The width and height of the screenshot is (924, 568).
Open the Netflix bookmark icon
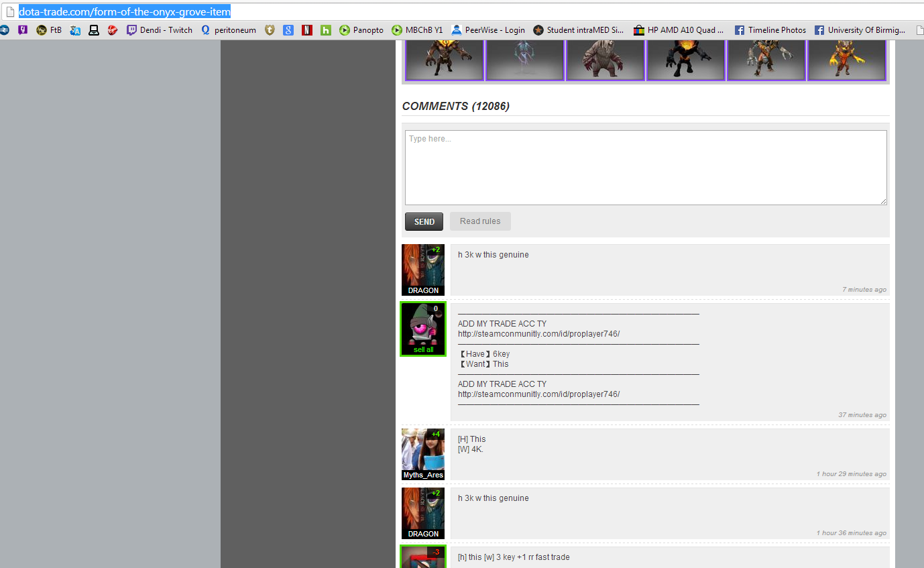[x=307, y=30]
